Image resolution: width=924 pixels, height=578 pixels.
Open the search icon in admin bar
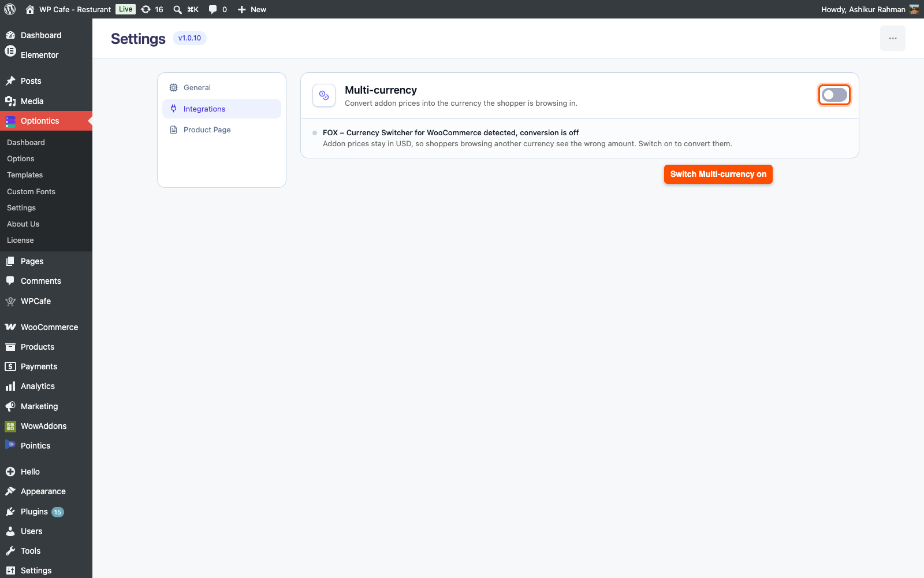(x=178, y=9)
